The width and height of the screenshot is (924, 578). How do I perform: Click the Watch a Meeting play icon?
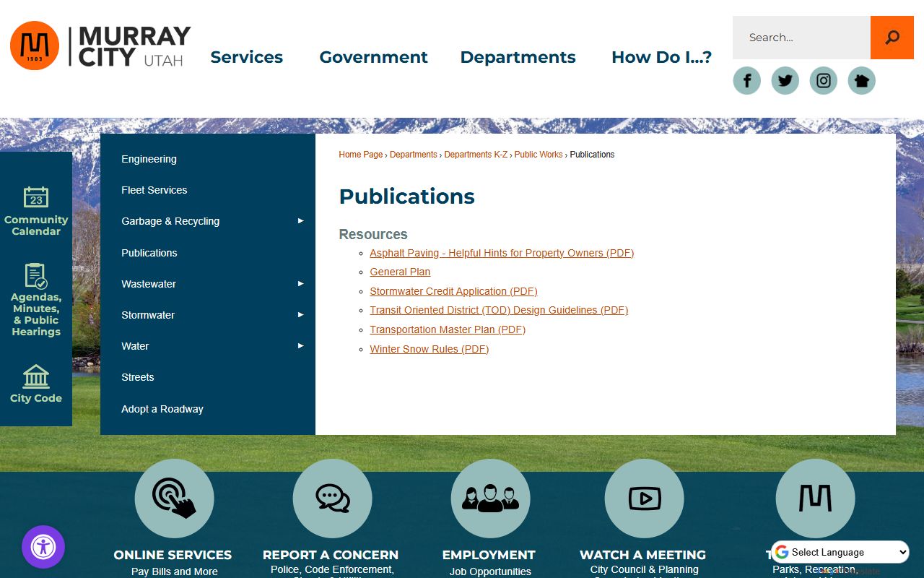point(644,499)
